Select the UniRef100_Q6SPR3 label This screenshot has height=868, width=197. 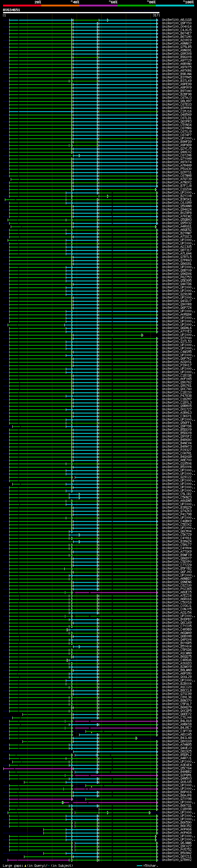click(x=177, y=121)
